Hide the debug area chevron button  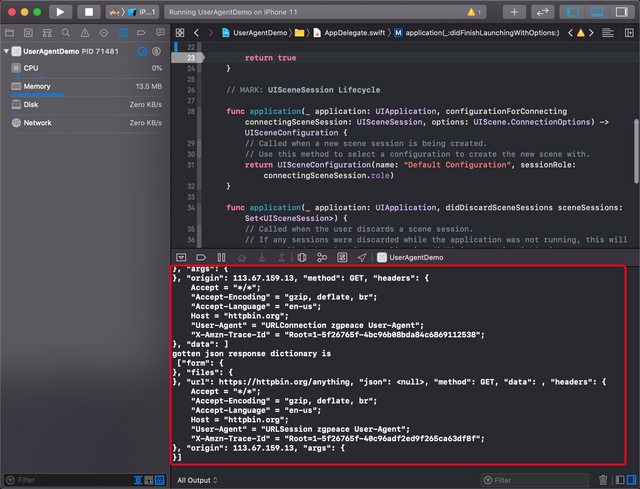181,257
